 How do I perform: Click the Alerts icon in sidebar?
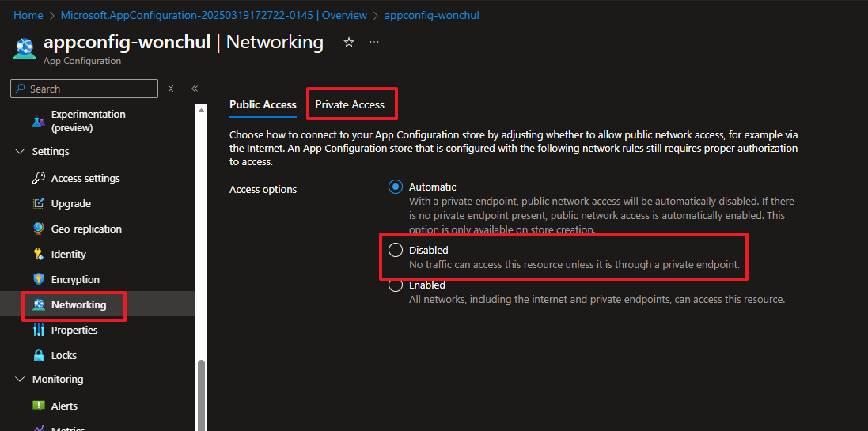38,406
